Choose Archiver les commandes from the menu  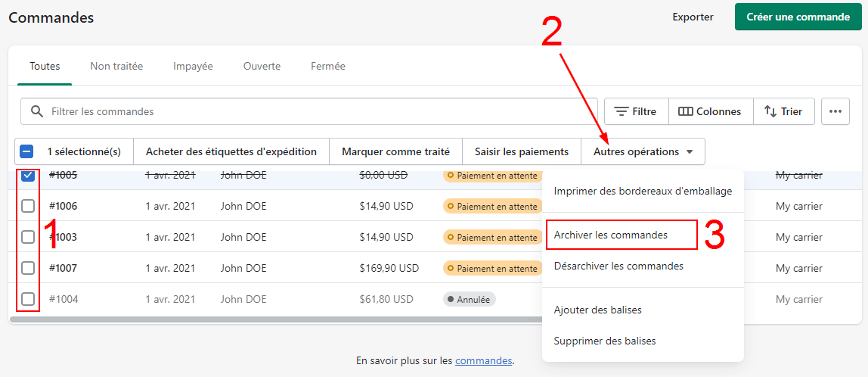pos(611,235)
